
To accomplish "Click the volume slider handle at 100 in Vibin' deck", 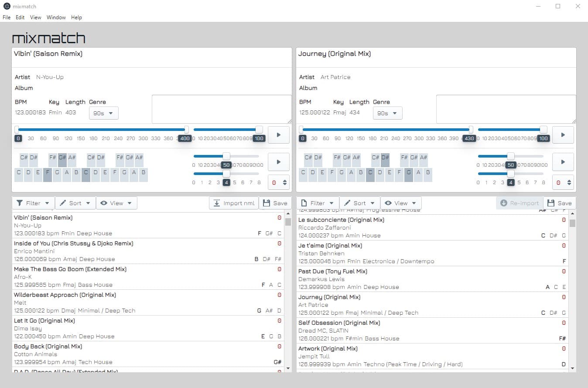I will (259, 130).
